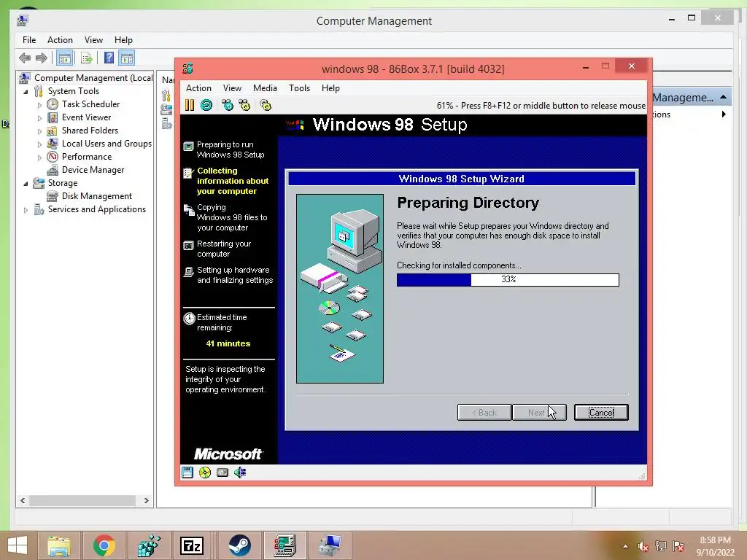
Task: Click the network icon in system tray
Action: (661, 546)
